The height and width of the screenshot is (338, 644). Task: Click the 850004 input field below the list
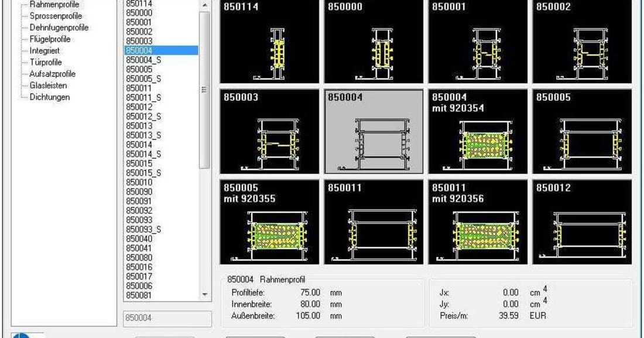167,317
